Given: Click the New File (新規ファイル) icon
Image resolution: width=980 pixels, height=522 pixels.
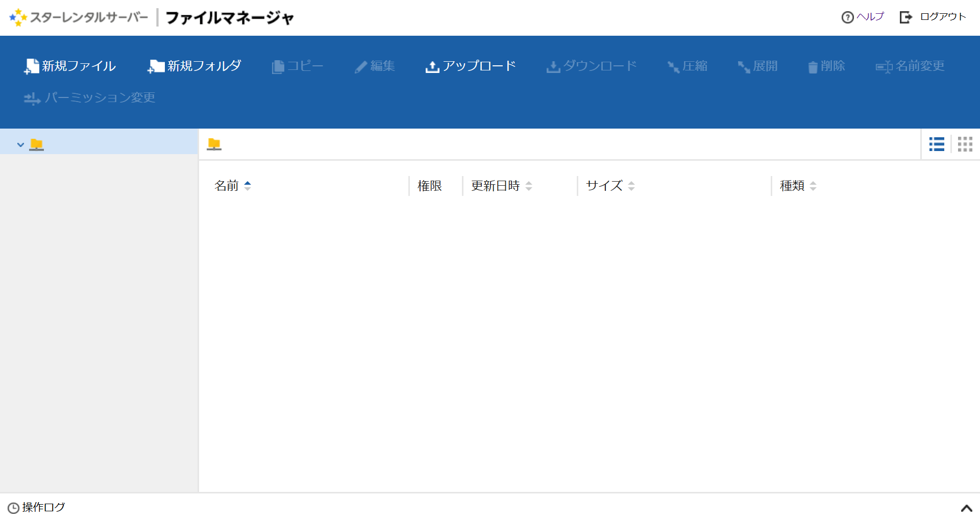Looking at the screenshot, I should tap(32, 66).
